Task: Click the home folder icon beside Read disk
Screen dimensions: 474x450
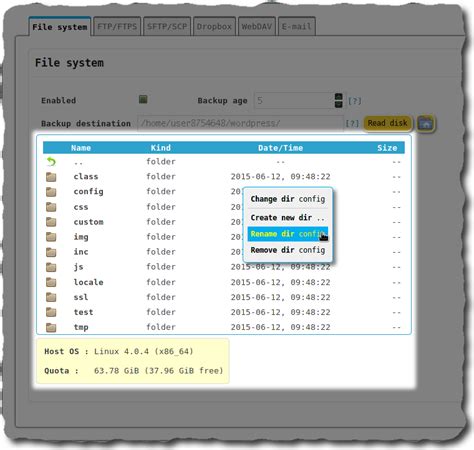Action: click(x=426, y=124)
